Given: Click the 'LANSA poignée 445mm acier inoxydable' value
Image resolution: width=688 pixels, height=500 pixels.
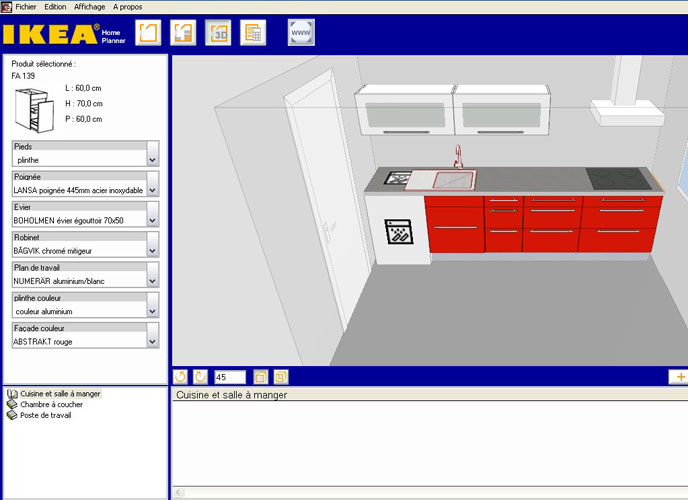Looking at the screenshot, I should tap(78, 190).
